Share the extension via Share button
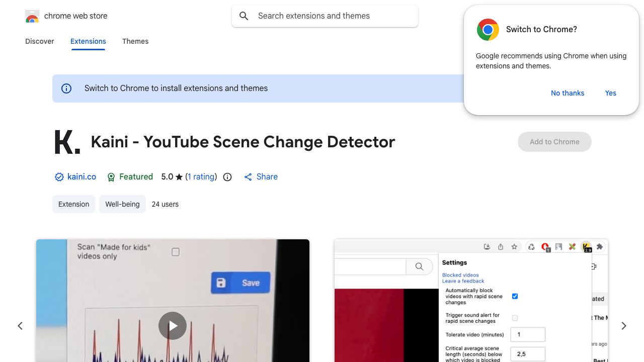The image size is (644, 362). (x=261, y=177)
